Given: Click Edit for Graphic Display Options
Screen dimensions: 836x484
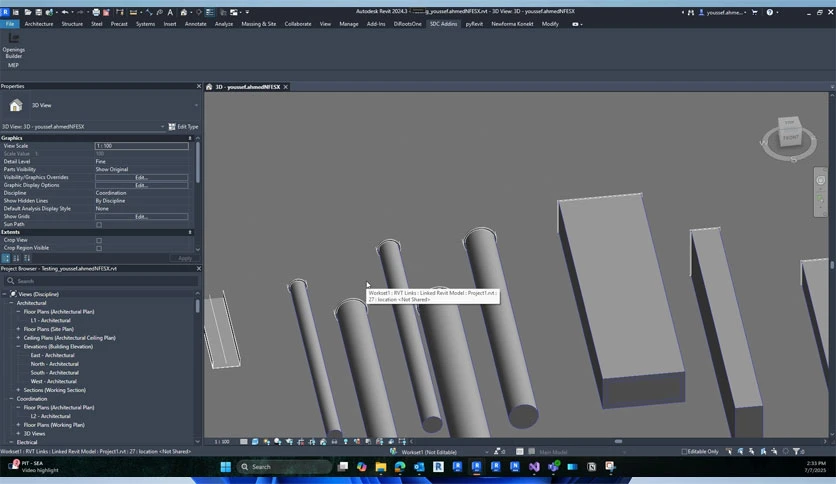Looking at the screenshot, I should (141, 185).
